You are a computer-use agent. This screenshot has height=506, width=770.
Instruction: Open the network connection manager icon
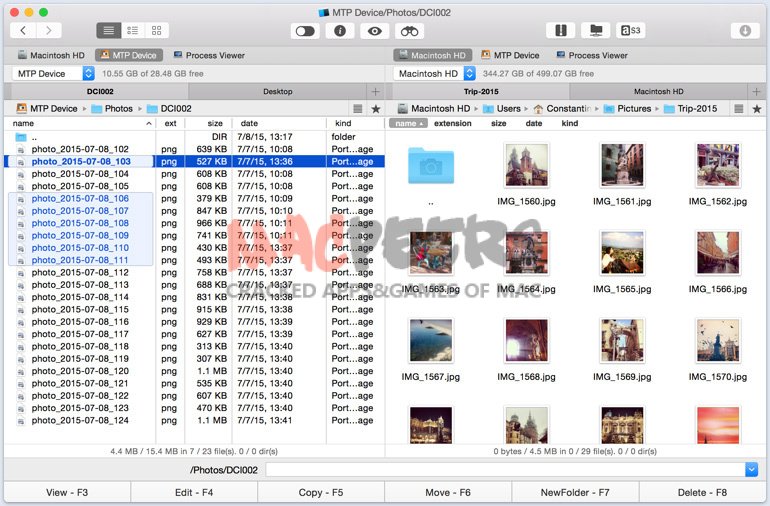(x=597, y=31)
